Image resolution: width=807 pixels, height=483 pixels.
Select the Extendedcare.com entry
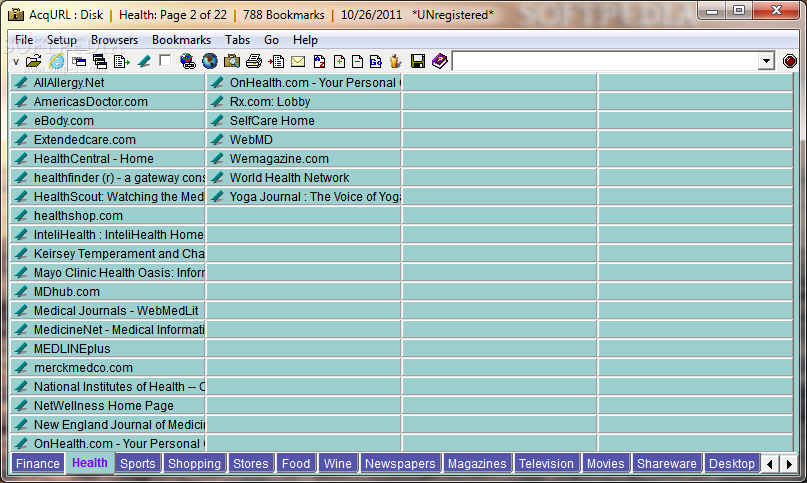pos(107,140)
